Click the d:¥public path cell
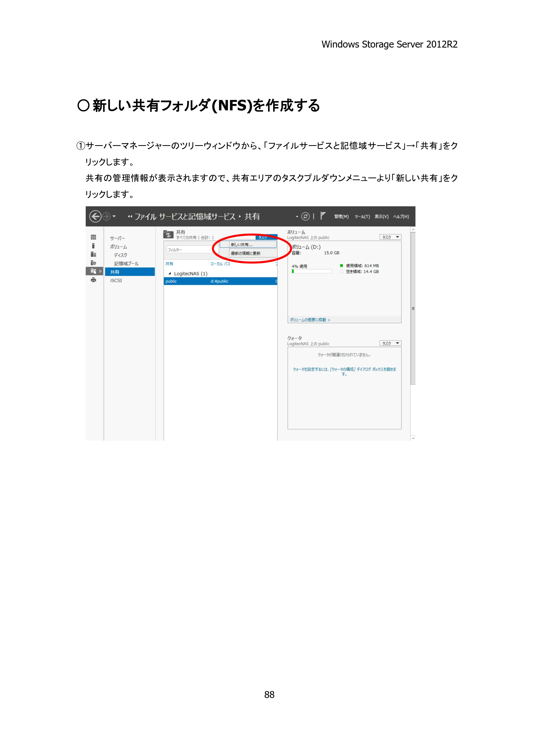Screen dimensions: 534x756 219,281
